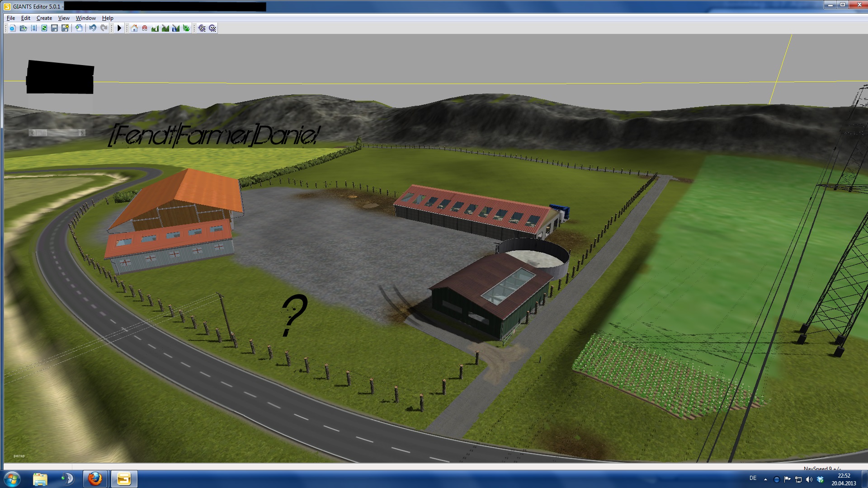Click the house icon in toolbar
Screen dimensions: 868x488
[x=134, y=28]
